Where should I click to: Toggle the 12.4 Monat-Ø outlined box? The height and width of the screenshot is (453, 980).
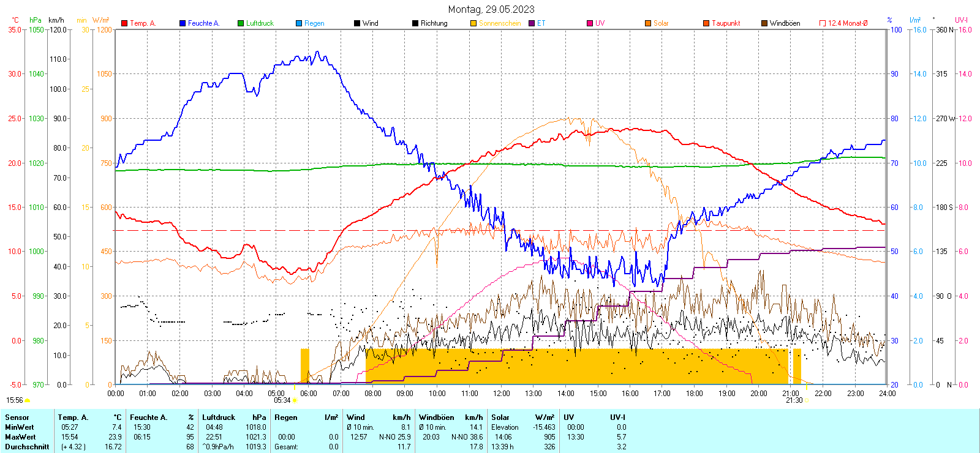tap(823, 23)
